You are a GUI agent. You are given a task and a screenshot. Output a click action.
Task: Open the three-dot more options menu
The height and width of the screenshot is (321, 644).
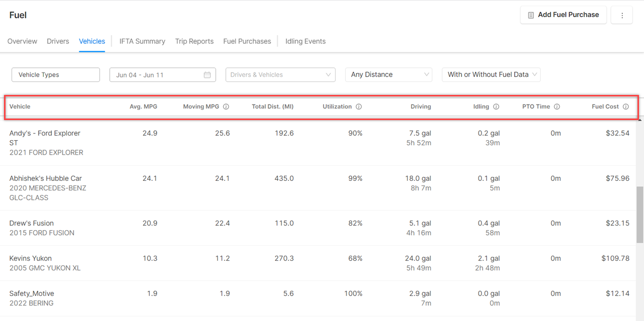tap(622, 15)
